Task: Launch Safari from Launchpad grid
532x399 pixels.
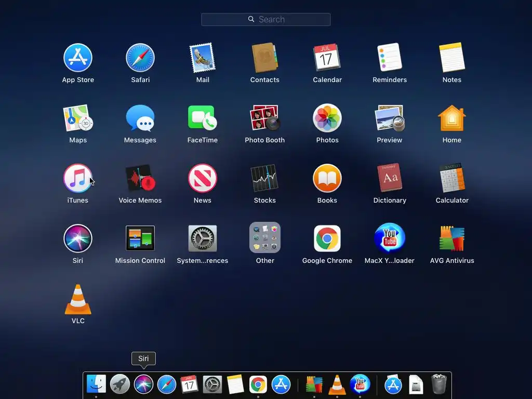Action: click(x=140, y=58)
